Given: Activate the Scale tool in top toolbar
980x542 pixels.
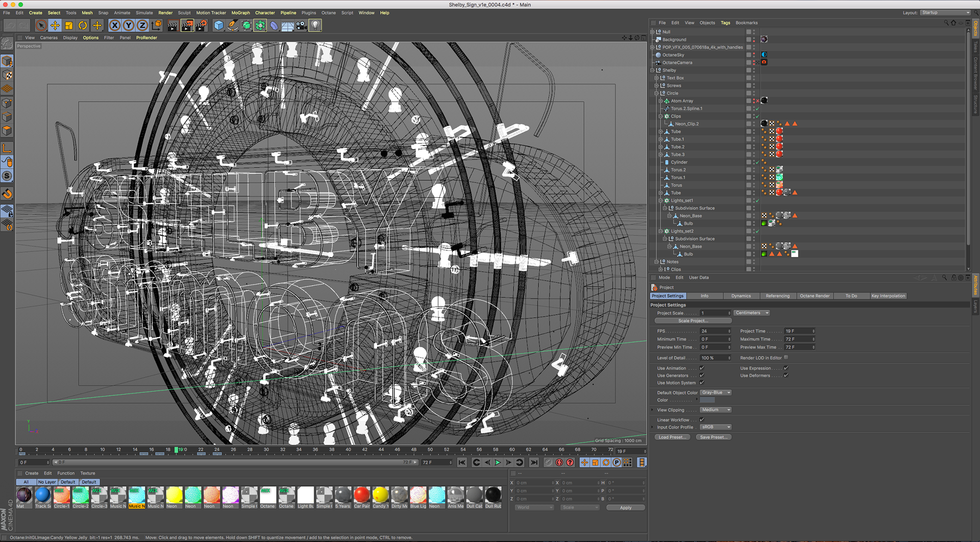Looking at the screenshot, I should (x=69, y=25).
